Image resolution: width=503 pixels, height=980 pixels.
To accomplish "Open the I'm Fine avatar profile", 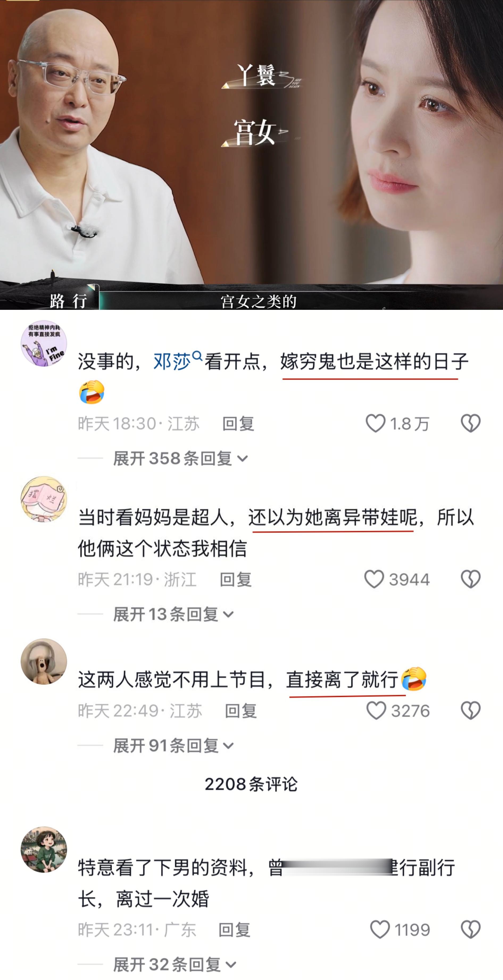I will [x=44, y=343].
